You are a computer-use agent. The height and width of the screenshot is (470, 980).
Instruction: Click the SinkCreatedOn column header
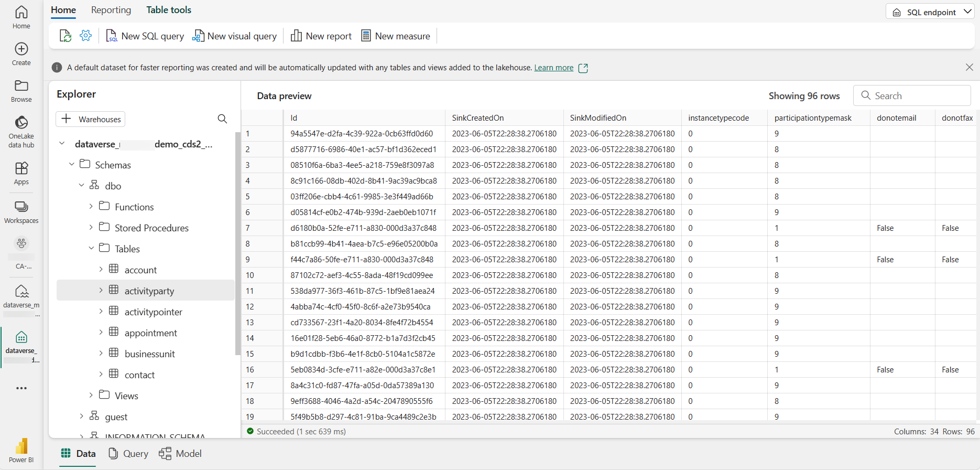coord(504,117)
